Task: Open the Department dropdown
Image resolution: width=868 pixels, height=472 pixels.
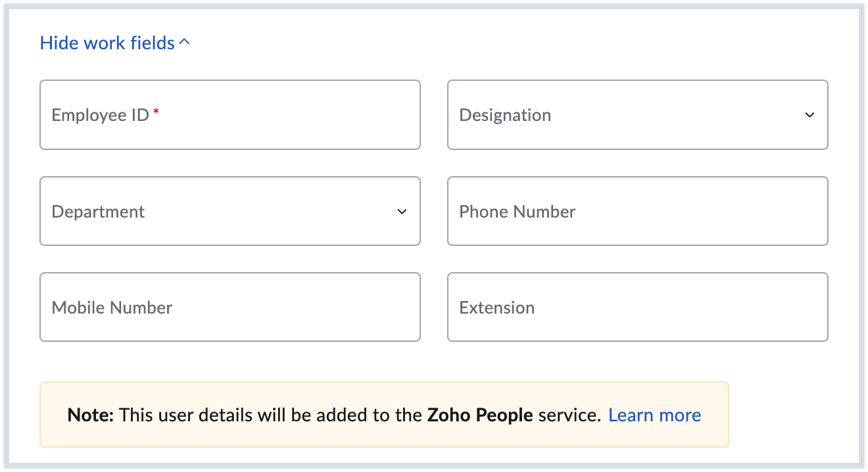Action: coord(229,211)
